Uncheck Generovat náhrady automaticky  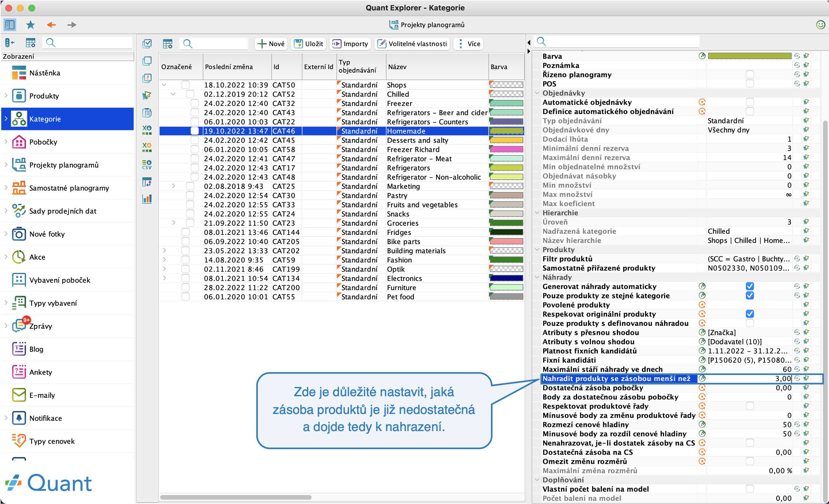(750, 286)
